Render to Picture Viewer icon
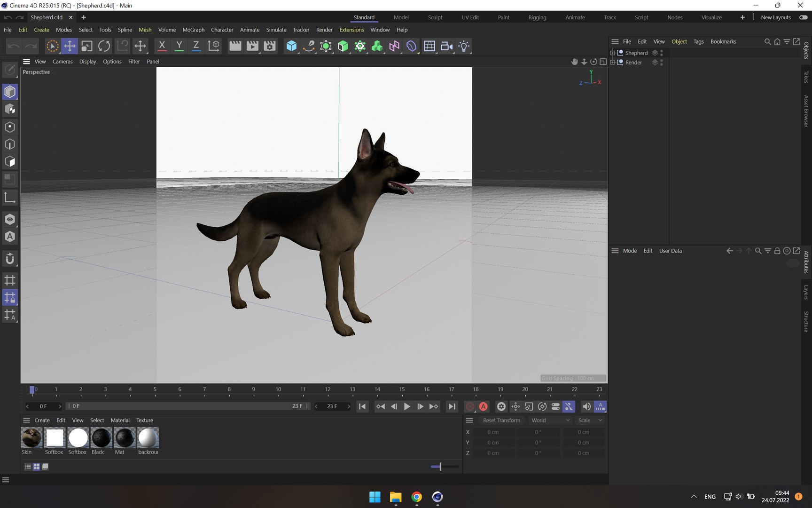This screenshot has width=812, height=508. 252,46
